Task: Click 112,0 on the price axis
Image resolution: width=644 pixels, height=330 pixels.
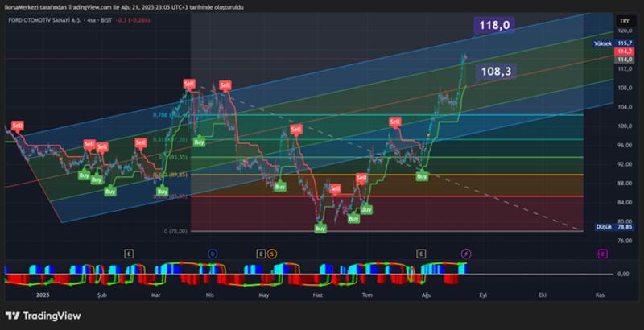Action: (x=625, y=69)
